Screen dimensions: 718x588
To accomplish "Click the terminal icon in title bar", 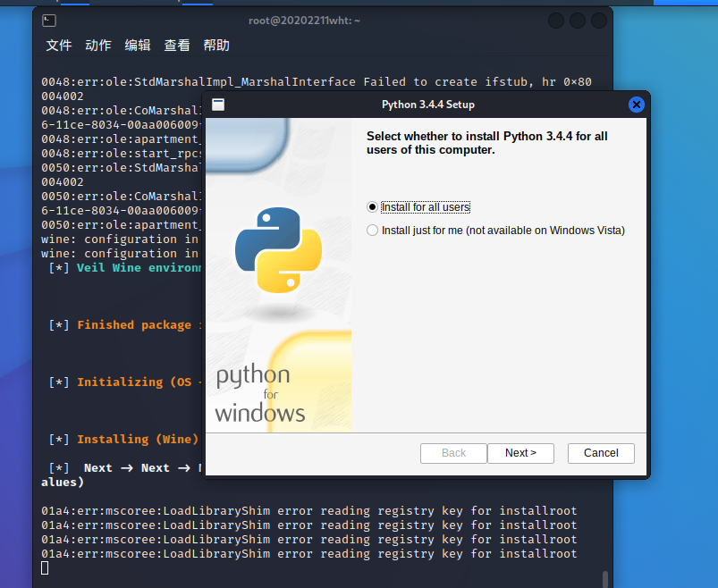I will pyautogui.click(x=49, y=21).
